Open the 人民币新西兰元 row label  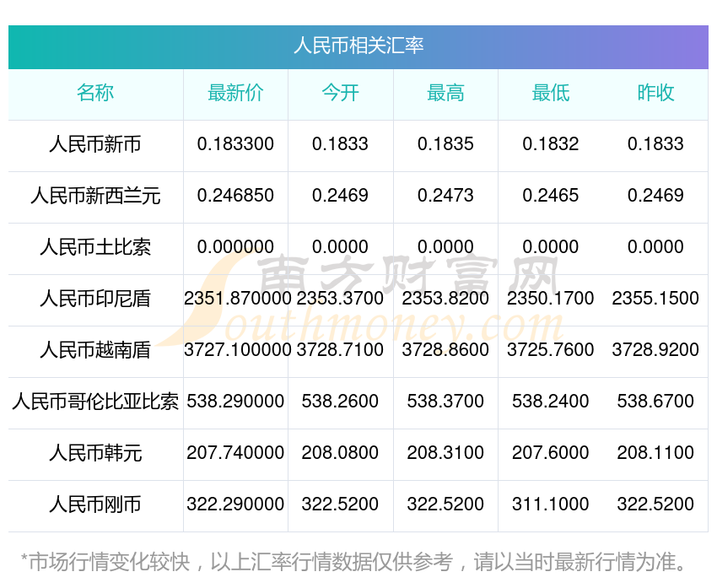coord(95,197)
